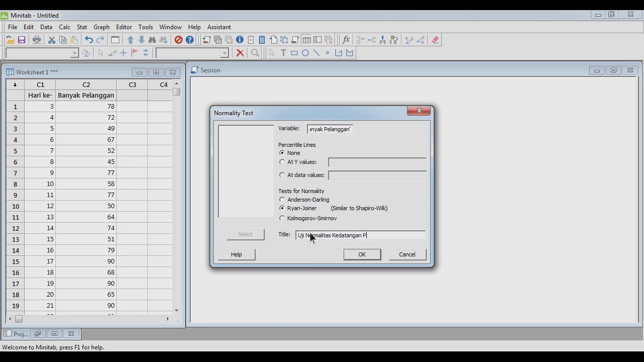Select the Text T graph annotation tool
Viewport: 644px width, 362px height.
(283, 53)
